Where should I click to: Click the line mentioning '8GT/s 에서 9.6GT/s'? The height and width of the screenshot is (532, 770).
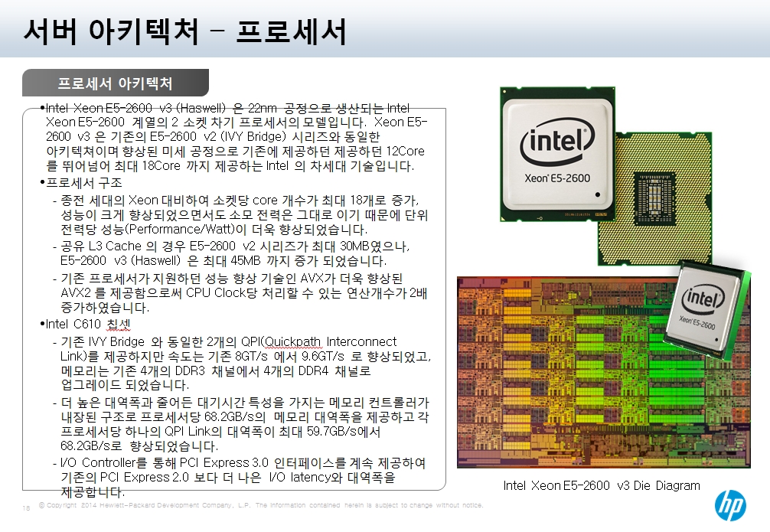(x=246, y=356)
